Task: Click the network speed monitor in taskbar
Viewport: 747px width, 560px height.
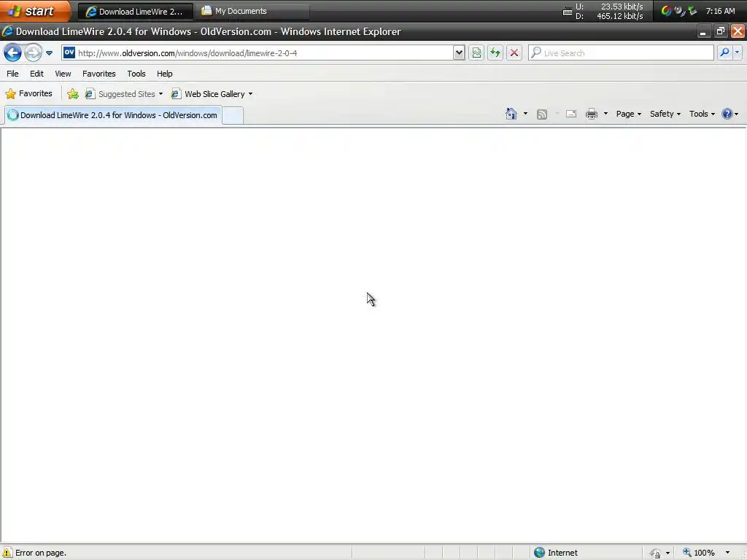Action: 603,11
